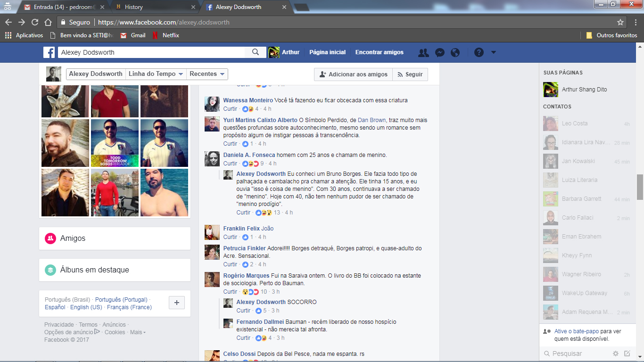This screenshot has width=644, height=362.
Task: Select Português (Portugal) language
Action: click(121, 300)
